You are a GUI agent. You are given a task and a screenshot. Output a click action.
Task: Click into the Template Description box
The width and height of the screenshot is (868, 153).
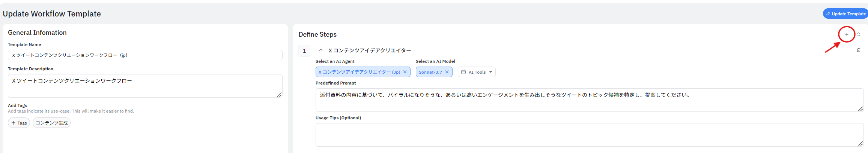click(145, 86)
